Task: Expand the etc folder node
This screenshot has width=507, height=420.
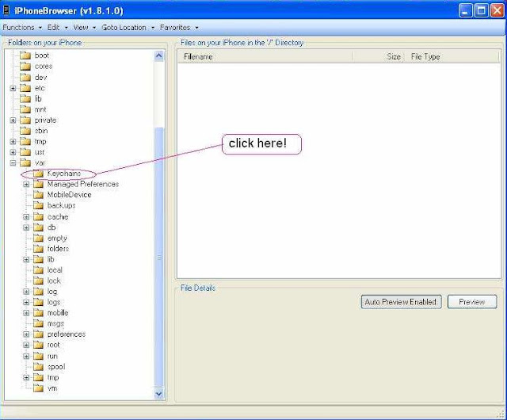Action: pos(13,88)
